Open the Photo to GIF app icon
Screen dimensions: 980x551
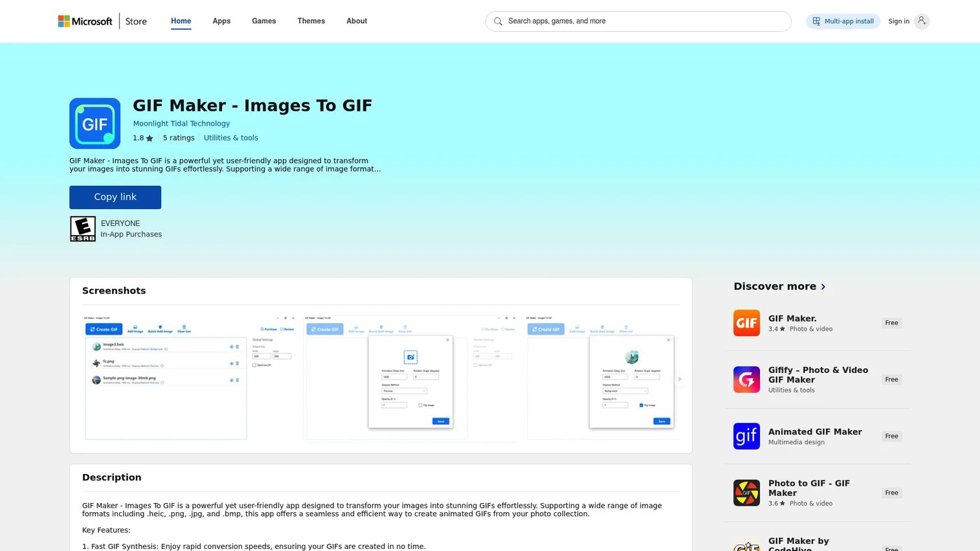pyautogui.click(x=746, y=493)
